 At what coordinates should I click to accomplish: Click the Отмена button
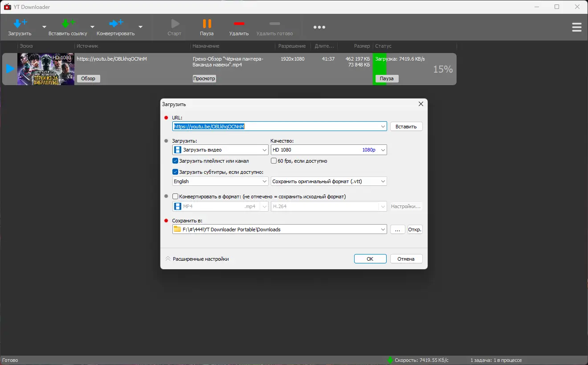coord(406,259)
